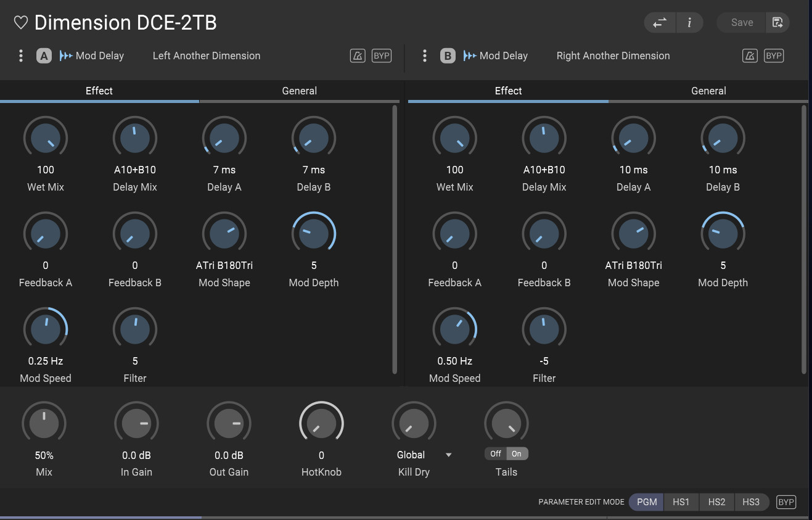Click the metronome tempo icon for effect B
This screenshot has height=520, width=812.
[x=750, y=56]
